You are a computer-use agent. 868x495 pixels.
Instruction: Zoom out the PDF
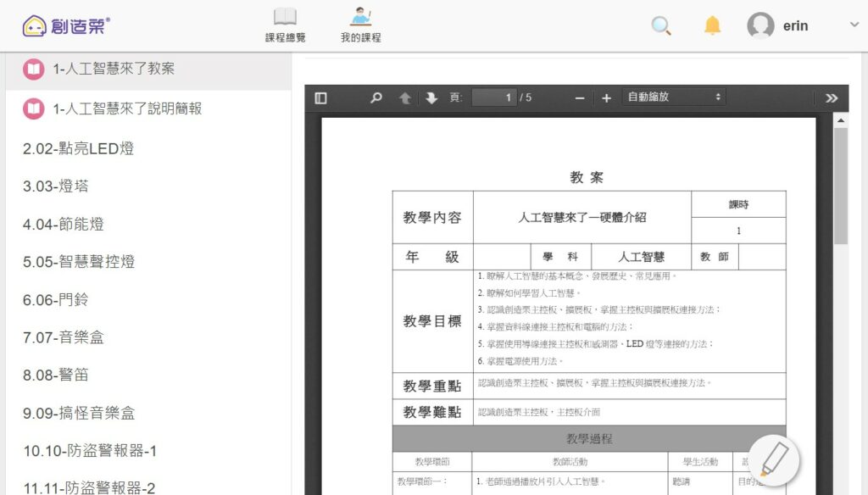coord(580,98)
